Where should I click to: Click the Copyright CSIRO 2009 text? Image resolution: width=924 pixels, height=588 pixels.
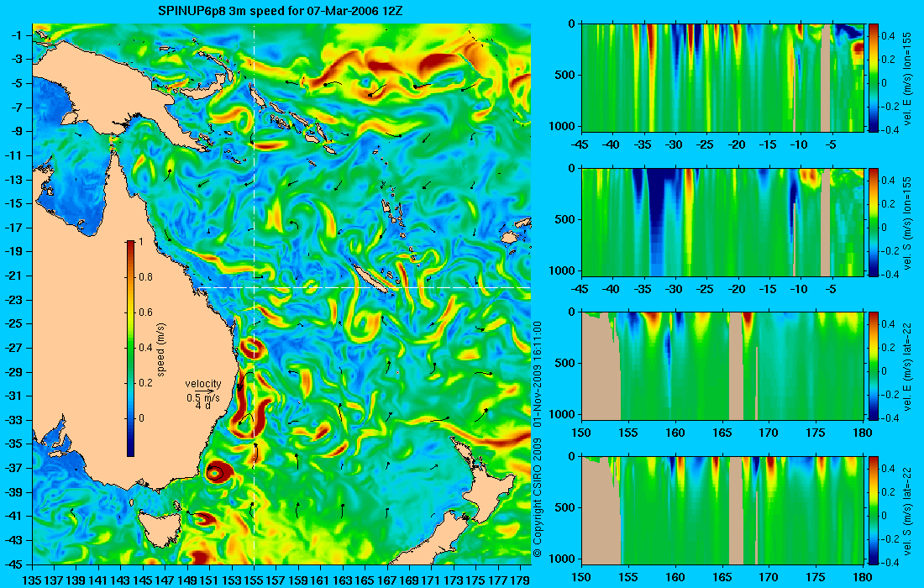click(537, 498)
